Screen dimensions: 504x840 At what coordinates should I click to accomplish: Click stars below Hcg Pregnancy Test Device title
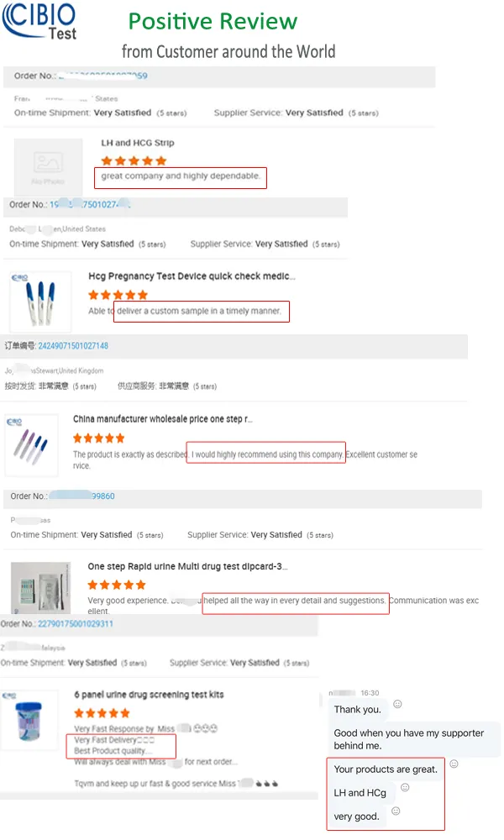click(118, 295)
